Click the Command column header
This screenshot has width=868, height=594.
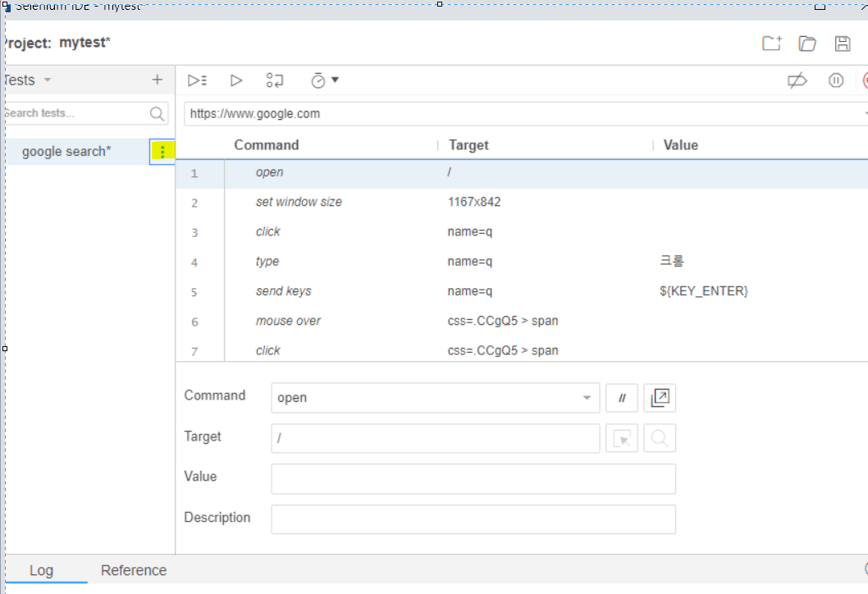coord(267,145)
